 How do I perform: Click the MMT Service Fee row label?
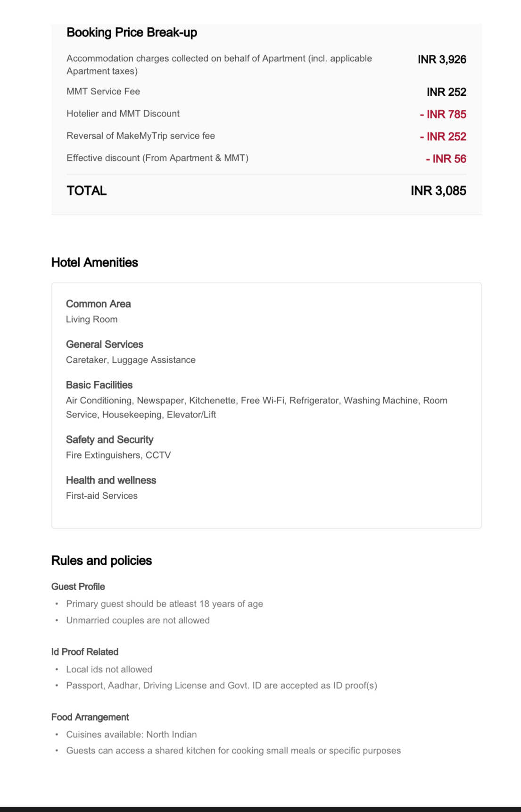click(x=103, y=92)
